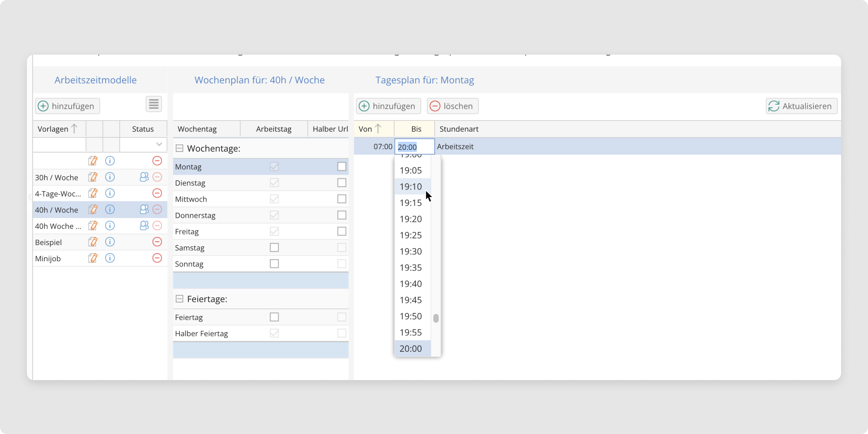This screenshot has height=434, width=868.
Task: Check Halber Urlaub box for Montag
Action: point(342,166)
